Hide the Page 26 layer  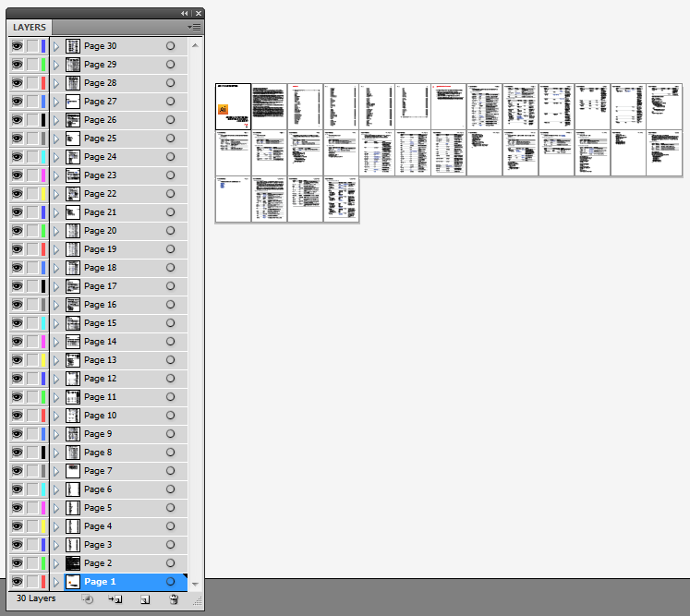tap(18, 120)
